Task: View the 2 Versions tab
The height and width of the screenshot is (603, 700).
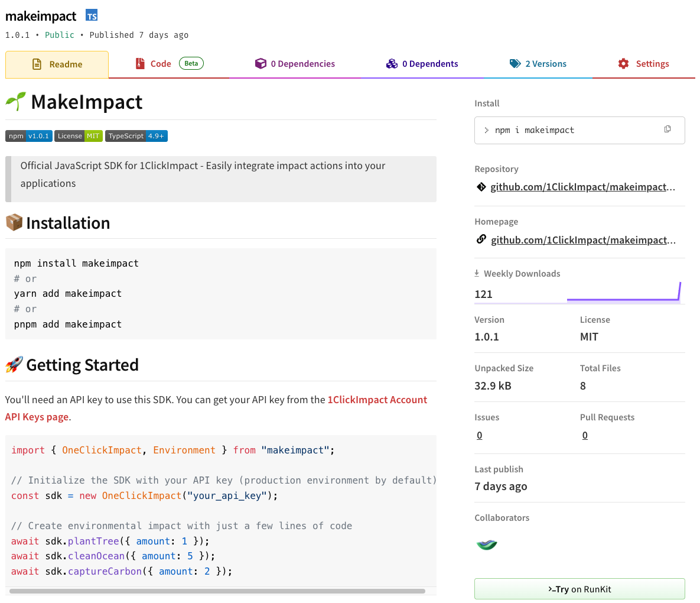Action: (538, 63)
